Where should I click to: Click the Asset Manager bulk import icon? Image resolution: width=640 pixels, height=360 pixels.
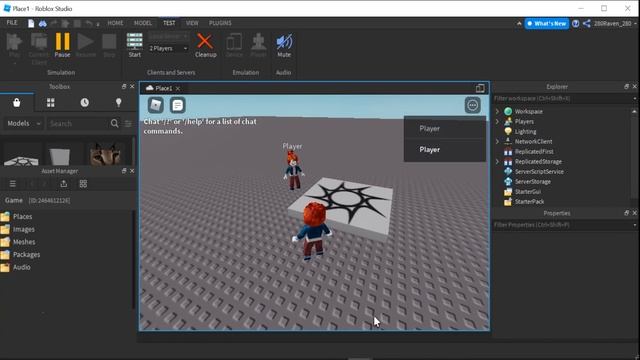click(64, 184)
